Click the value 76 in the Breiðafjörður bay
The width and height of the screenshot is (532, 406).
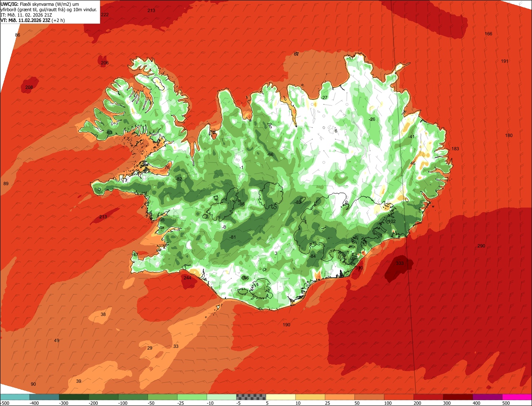[167, 167]
